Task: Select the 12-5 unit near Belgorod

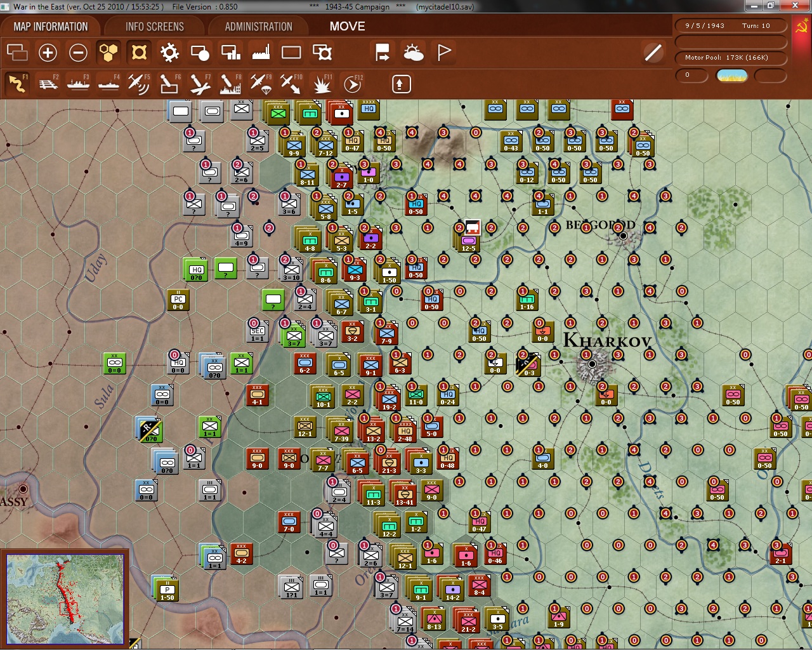Action: pyautogui.click(x=468, y=241)
